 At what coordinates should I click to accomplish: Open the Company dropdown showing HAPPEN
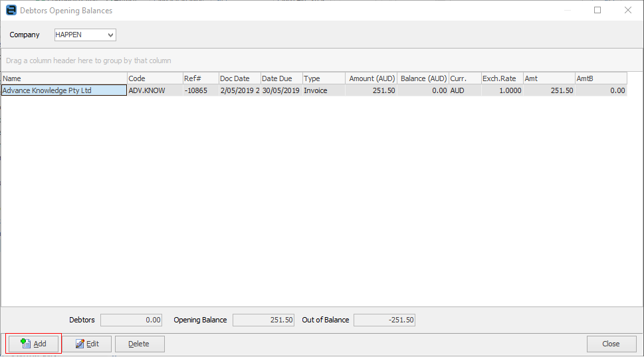pos(85,35)
